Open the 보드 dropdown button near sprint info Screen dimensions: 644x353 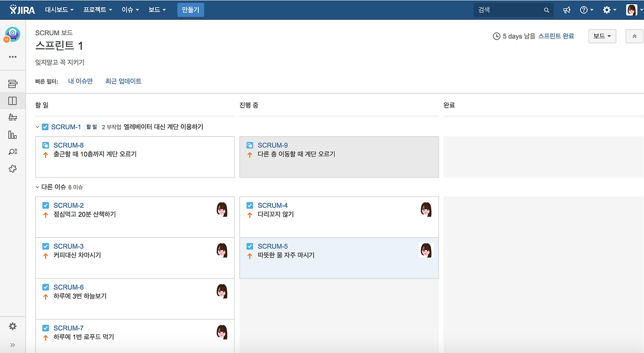click(602, 36)
